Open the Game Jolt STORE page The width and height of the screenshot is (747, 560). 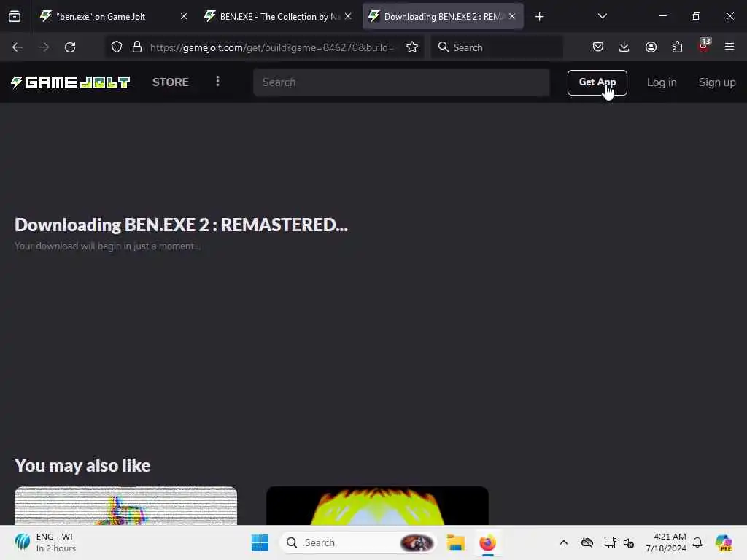click(171, 82)
